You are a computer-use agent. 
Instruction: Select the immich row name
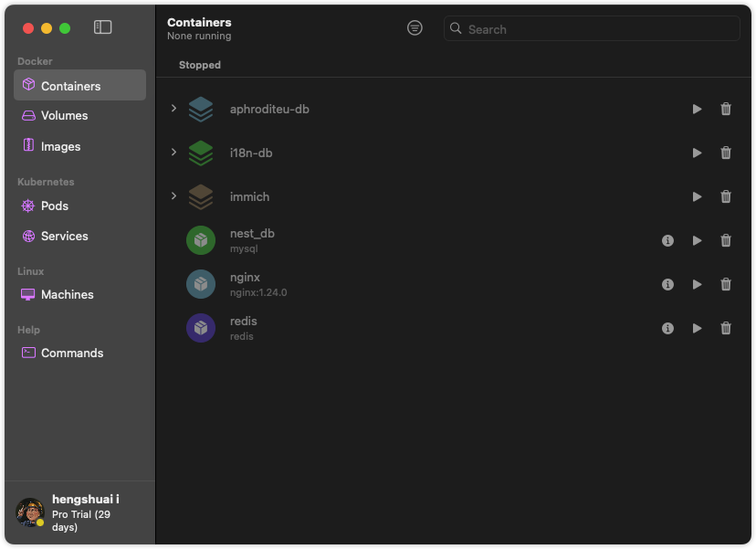(x=250, y=196)
